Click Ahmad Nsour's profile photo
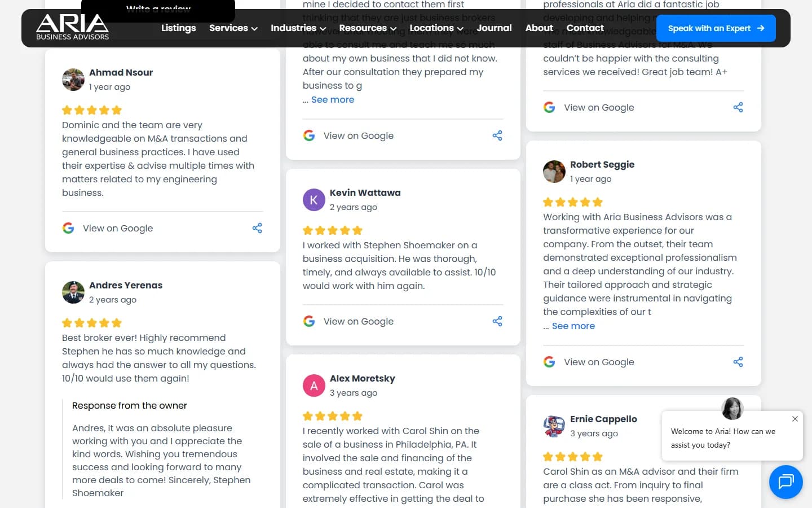Screen dimensions: 812x508 [x=73, y=80]
